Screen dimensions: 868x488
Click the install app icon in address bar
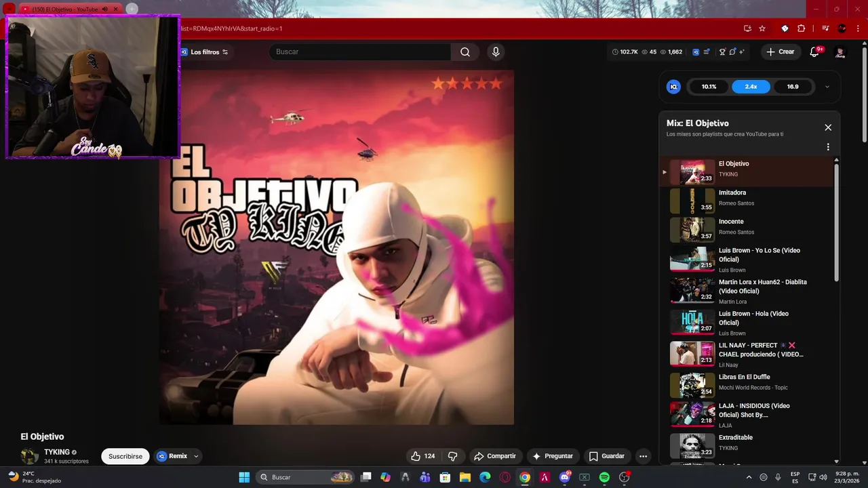point(747,28)
